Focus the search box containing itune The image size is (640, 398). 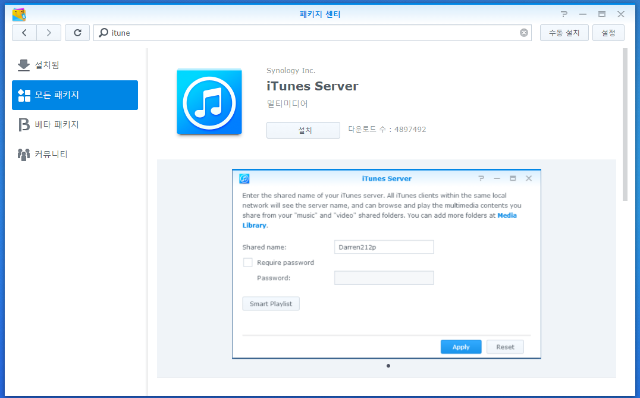click(x=312, y=33)
